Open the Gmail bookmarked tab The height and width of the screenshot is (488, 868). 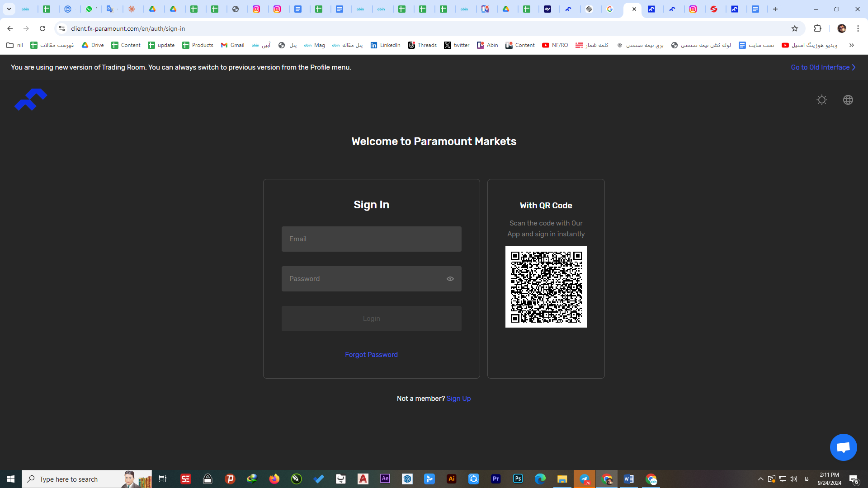[x=232, y=45]
